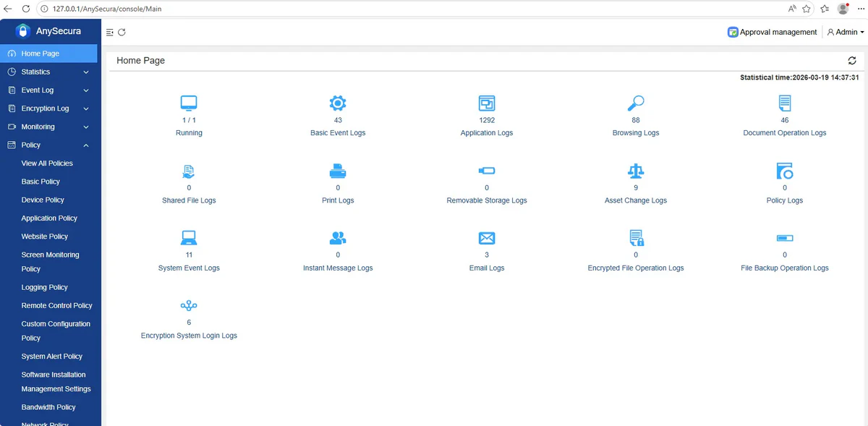This screenshot has width=868, height=426.
Task: Open Document Operation Logs icon
Action: pyautogui.click(x=785, y=103)
